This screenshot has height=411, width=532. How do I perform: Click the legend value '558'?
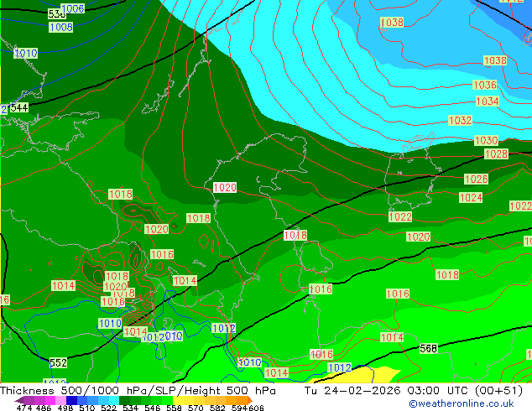[x=174, y=408]
